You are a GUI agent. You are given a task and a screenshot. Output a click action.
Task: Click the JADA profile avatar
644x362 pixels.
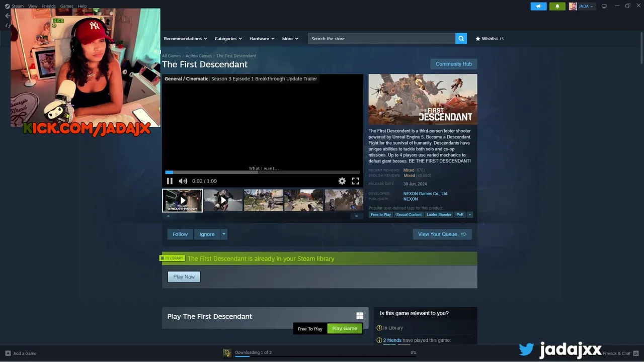(x=573, y=7)
